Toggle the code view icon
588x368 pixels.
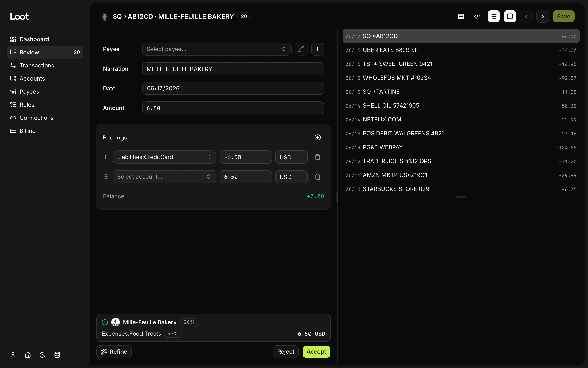[x=477, y=16]
